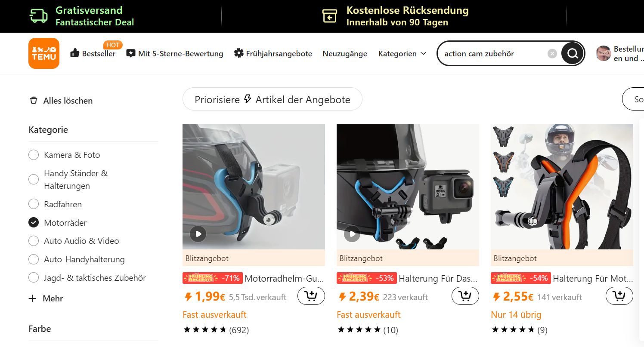Choose the Auto Audio & Video filter

34,241
